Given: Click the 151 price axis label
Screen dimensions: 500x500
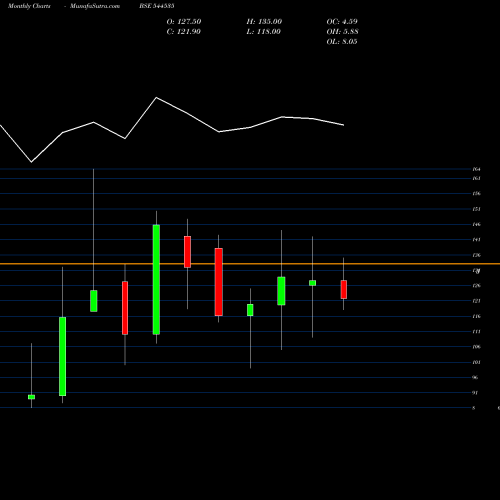Looking at the screenshot, I should [476, 209].
